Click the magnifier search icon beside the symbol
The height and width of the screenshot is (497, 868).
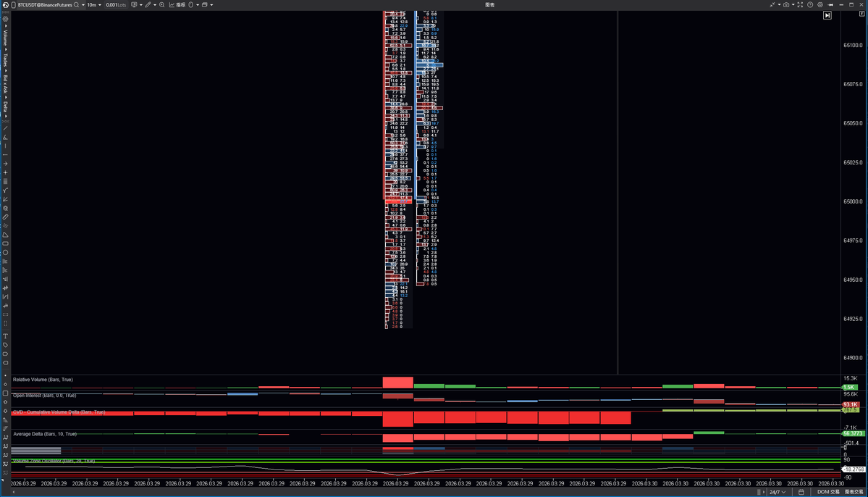point(77,5)
